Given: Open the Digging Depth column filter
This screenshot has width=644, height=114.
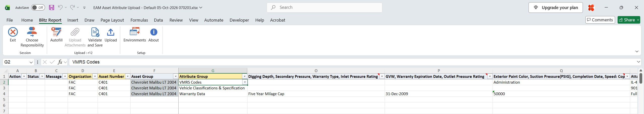Looking at the screenshot, I should click(x=382, y=76).
